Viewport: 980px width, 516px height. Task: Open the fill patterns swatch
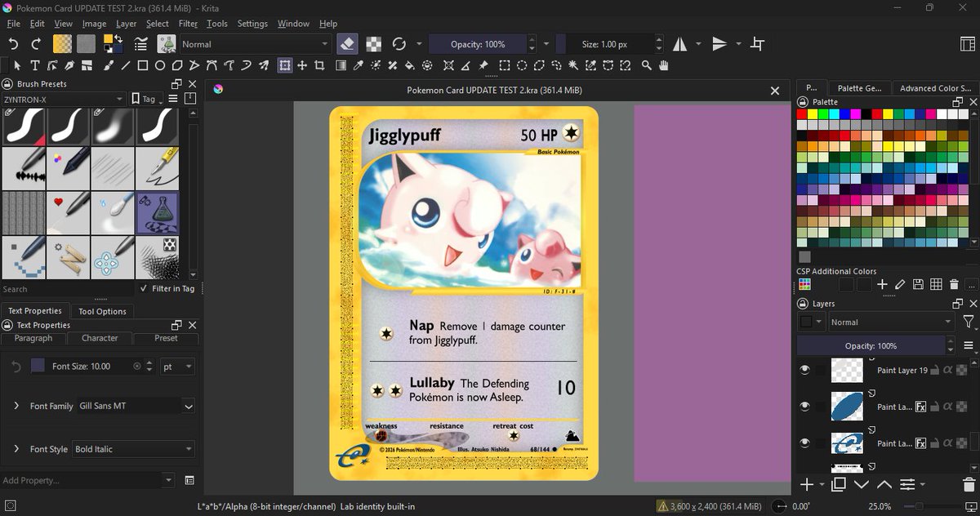pos(87,44)
